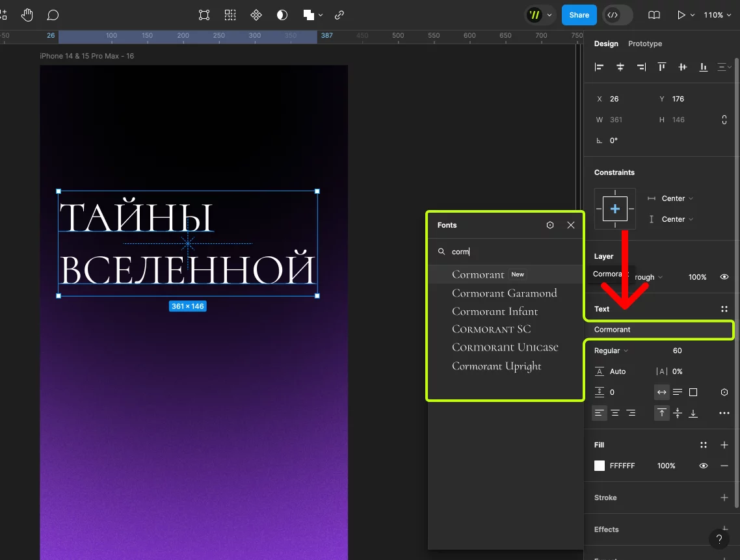Open the Libraries book icon
The image size is (740, 560).
click(x=654, y=15)
